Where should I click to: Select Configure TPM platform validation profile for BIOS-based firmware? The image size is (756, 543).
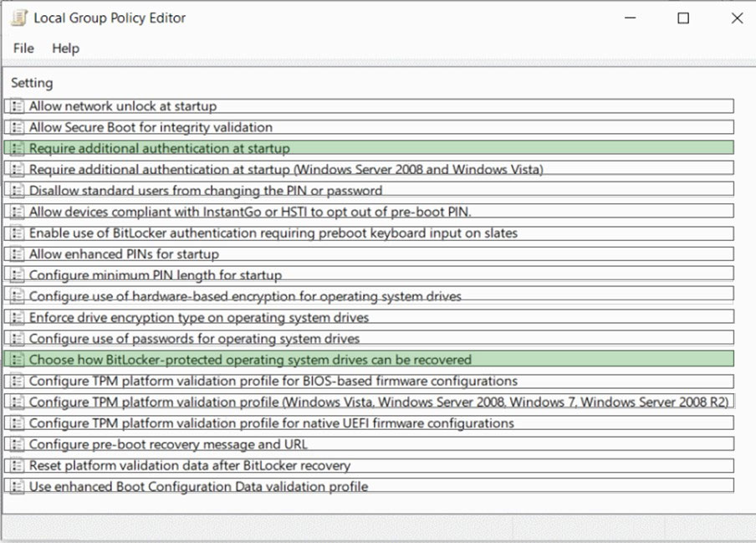pyautogui.click(x=369, y=381)
